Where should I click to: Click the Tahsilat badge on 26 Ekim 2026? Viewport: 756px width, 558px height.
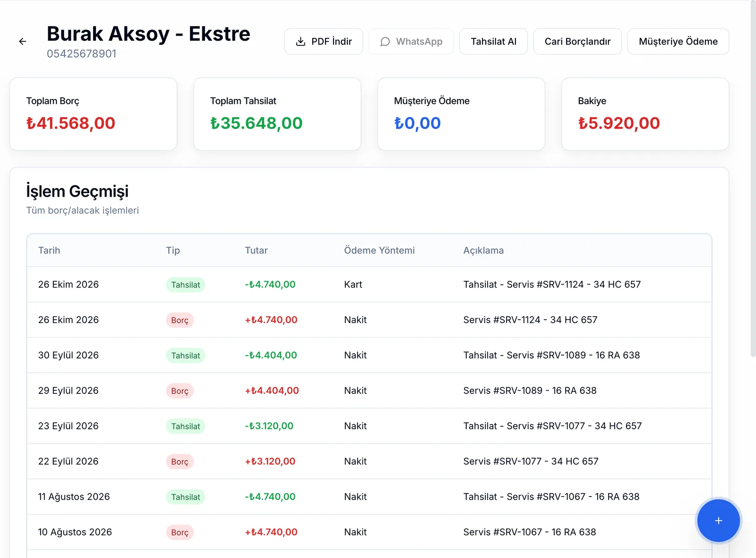click(186, 285)
